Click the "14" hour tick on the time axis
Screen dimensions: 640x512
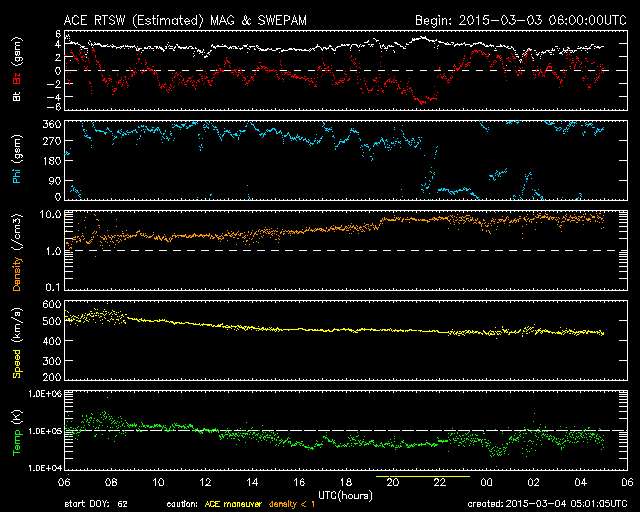click(252, 483)
